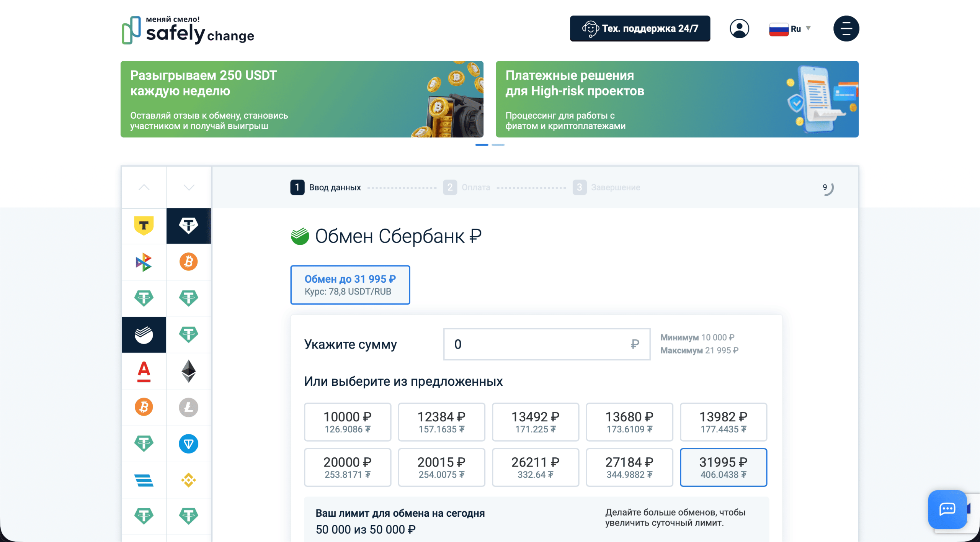The width and height of the screenshot is (980, 542).
Task: Open the 'Разыгрываем 250 USDT' banner
Action: (x=302, y=99)
